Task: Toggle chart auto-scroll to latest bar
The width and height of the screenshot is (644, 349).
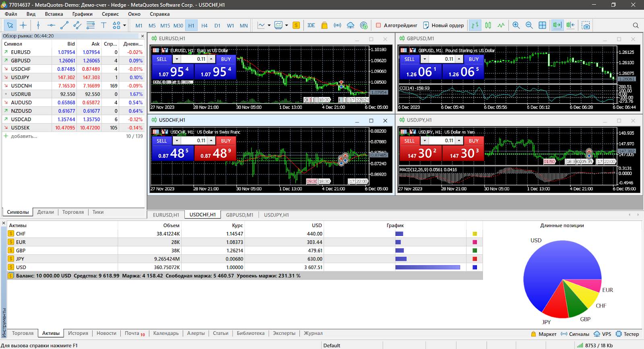Action: (x=557, y=25)
